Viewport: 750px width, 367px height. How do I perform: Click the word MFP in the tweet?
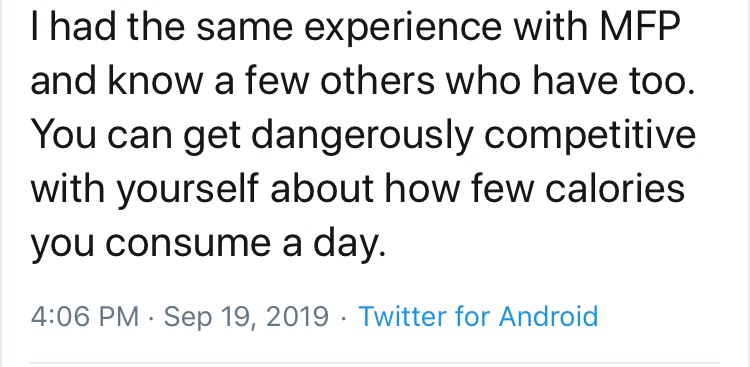pyautogui.click(x=639, y=29)
